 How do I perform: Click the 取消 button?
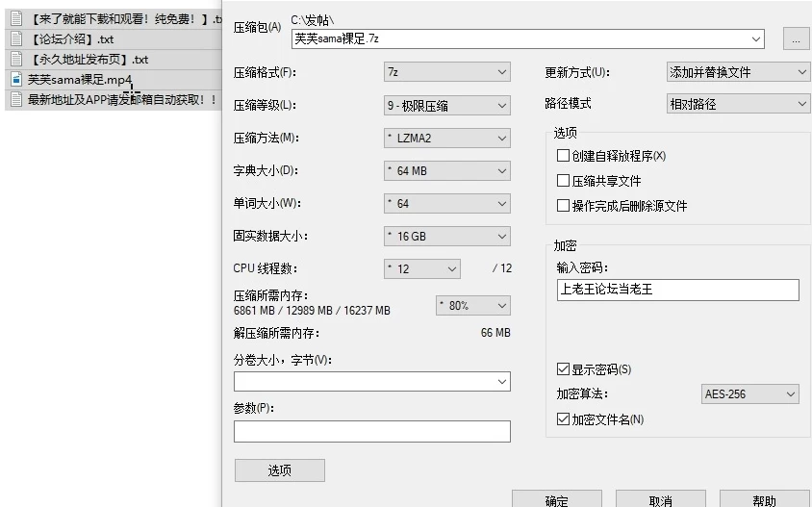[x=660, y=498]
